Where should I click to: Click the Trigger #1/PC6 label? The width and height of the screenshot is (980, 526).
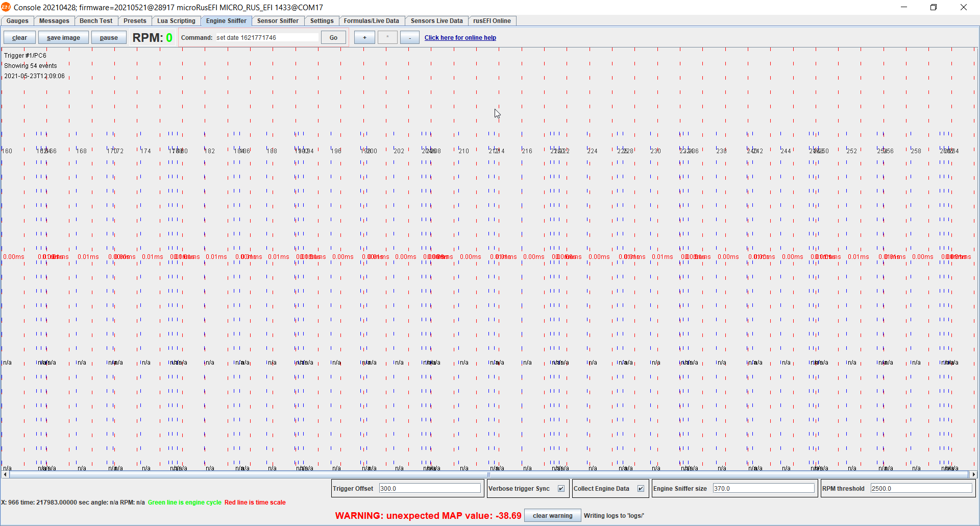pyautogui.click(x=25, y=56)
